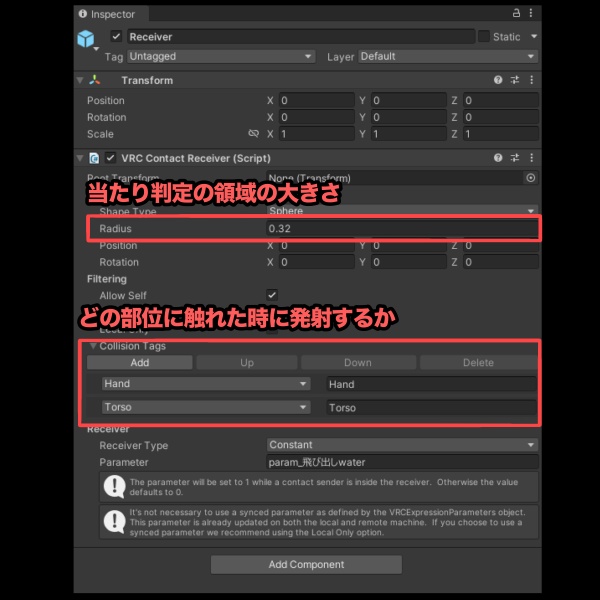Edit Transform Rotation Z field
600x600 pixels.
pos(501,117)
